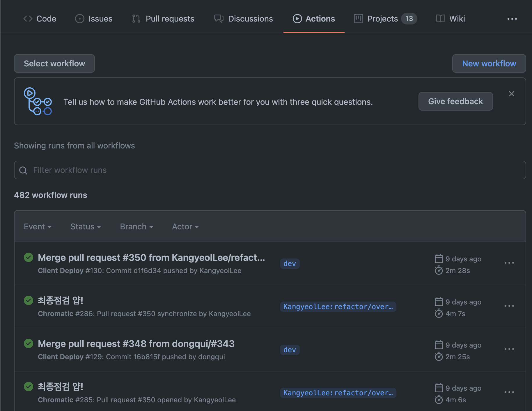532x411 pixels.
Task: Click the stopwatch icon beside 2m 25s
Action: [x=439, y=357]
